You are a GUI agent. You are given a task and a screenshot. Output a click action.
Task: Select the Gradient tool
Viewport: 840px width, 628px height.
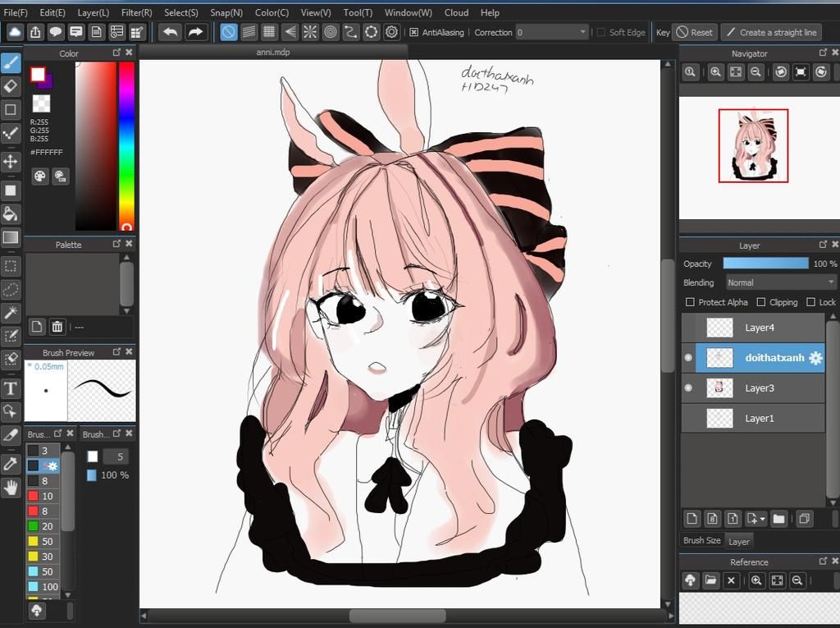click(11, 237)
